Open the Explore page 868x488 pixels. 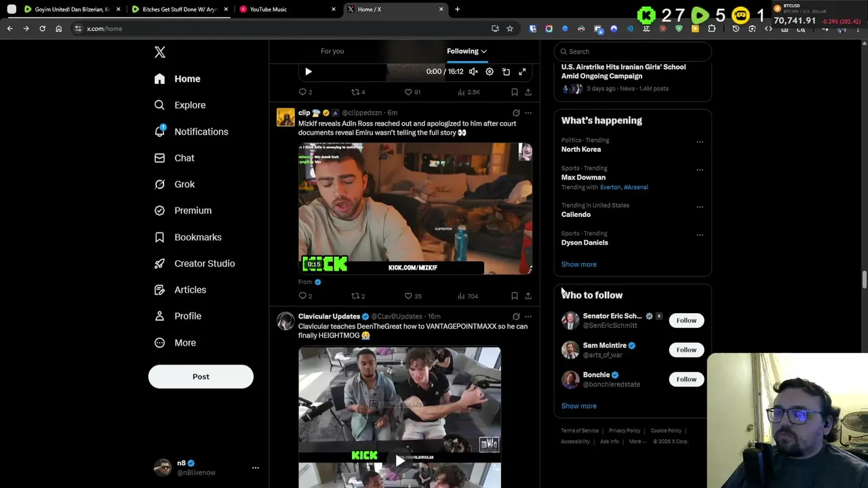tap(180, 105)
